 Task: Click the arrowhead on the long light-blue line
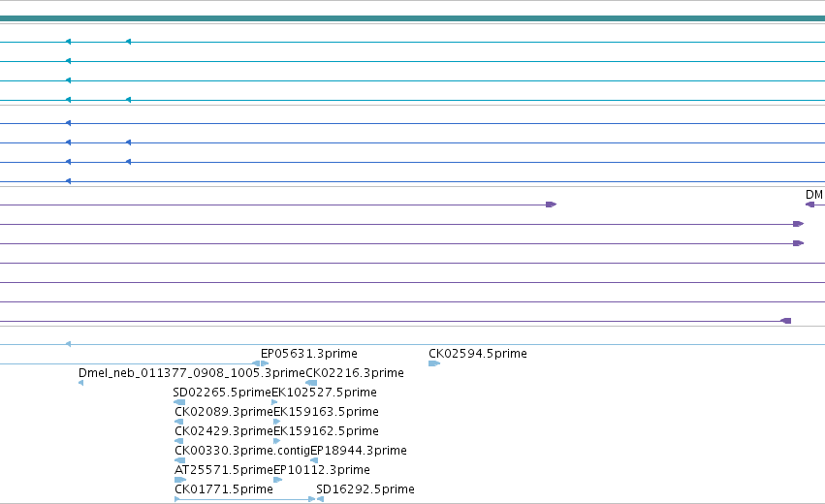tap(68, 344)
